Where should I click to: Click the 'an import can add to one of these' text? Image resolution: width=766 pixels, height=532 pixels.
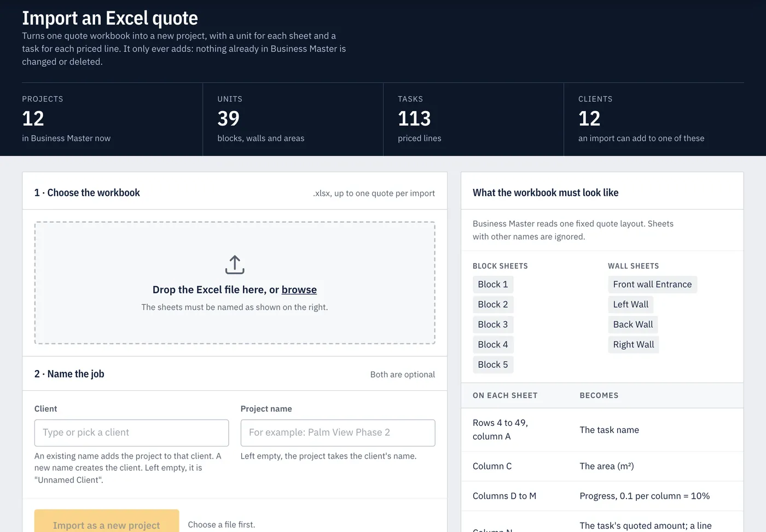click(x=641, y=138)
